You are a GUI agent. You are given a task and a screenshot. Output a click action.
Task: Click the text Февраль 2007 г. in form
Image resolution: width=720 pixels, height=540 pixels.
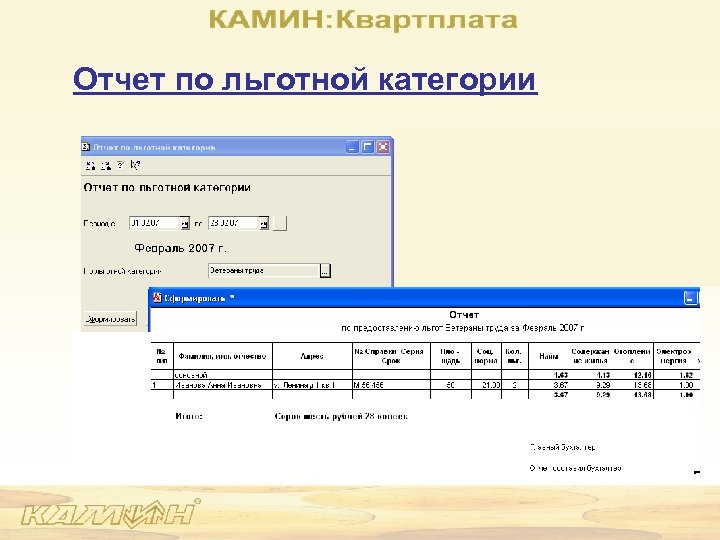click(180, 248)
